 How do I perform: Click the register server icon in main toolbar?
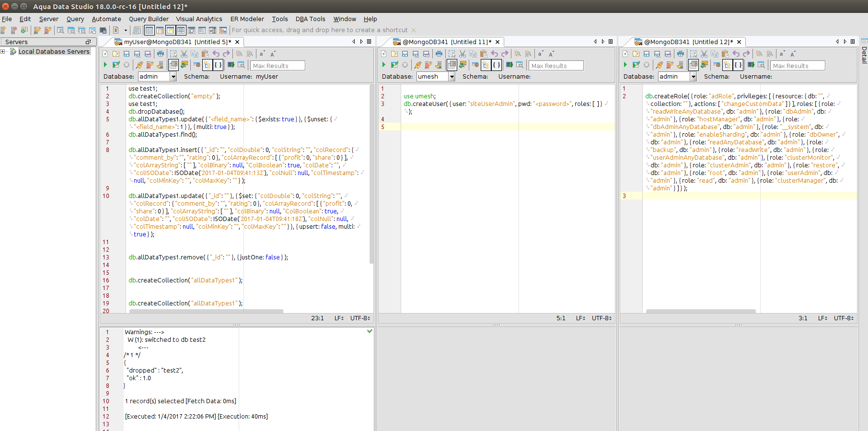click(3, 30)
